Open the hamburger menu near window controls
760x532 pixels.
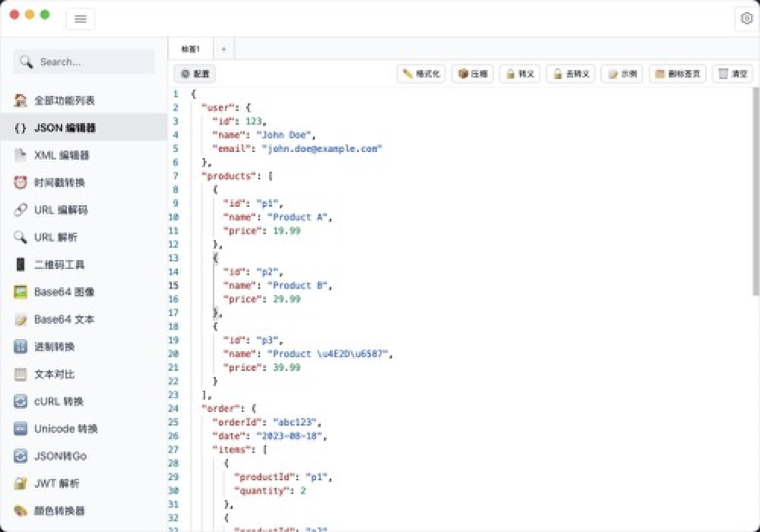pyautogui.click(x=81, y=19)
